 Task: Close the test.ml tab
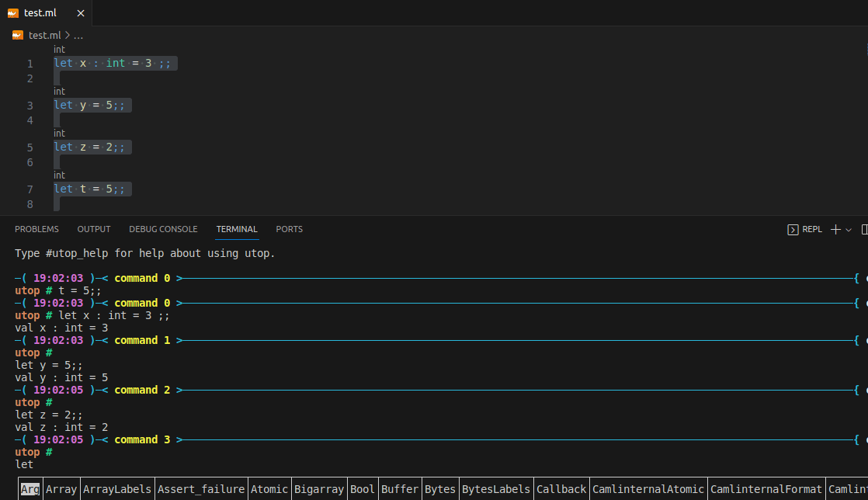click(80, 12)
